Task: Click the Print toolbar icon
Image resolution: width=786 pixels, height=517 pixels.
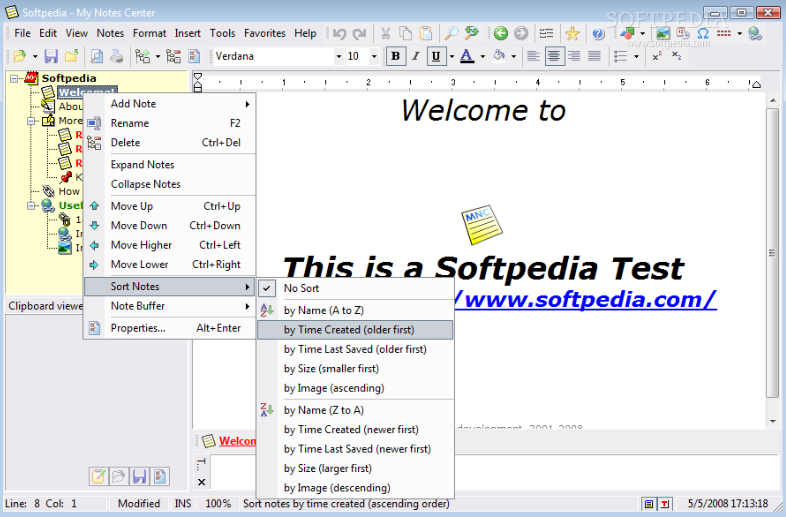Action: click(x=116, y=56)
